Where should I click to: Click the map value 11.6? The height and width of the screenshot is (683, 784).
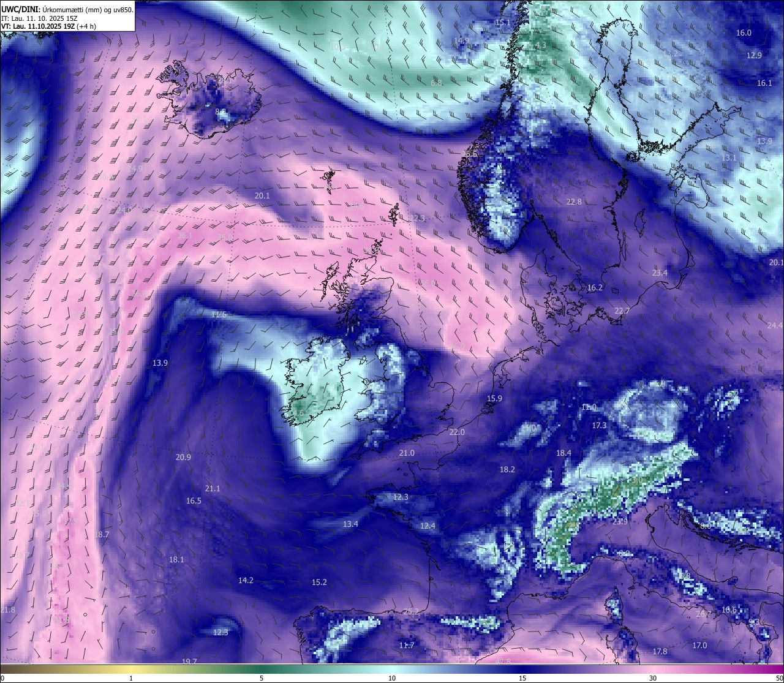tap(219, 315)
